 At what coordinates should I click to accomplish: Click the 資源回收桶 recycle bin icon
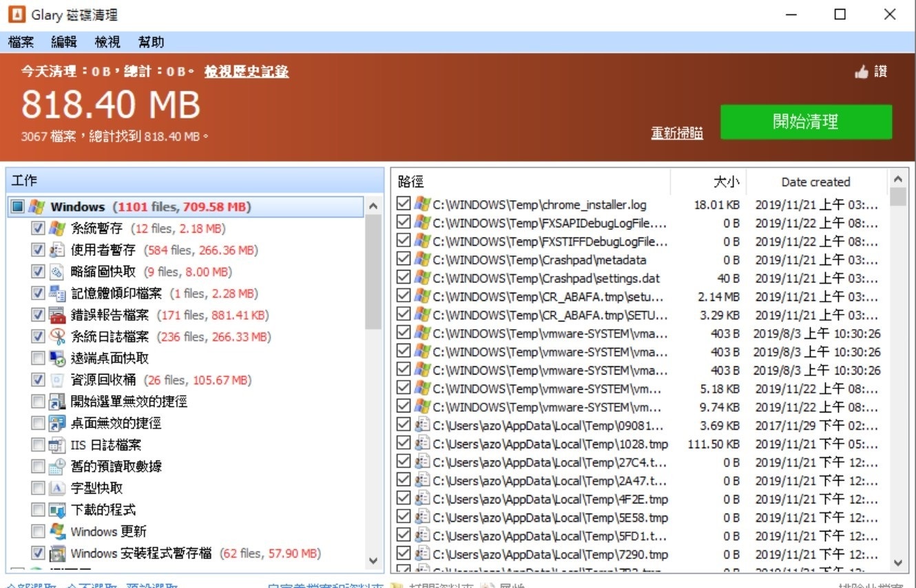(x=57, y=380)
